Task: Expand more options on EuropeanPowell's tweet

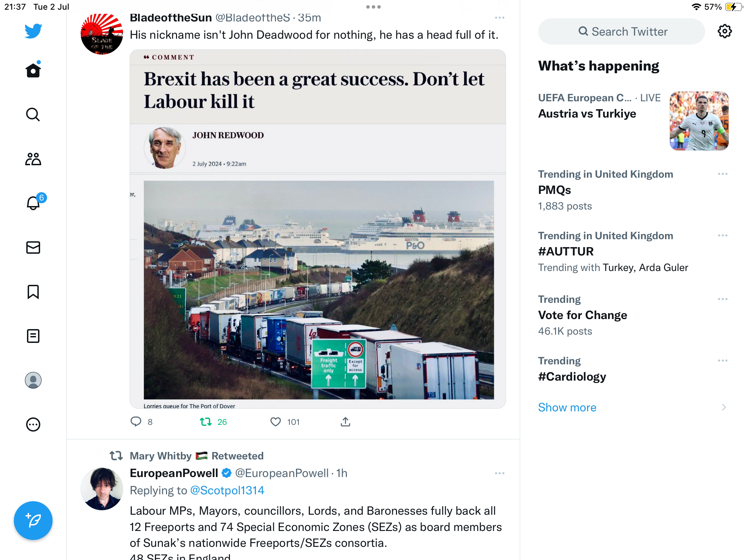Action: 499,473
